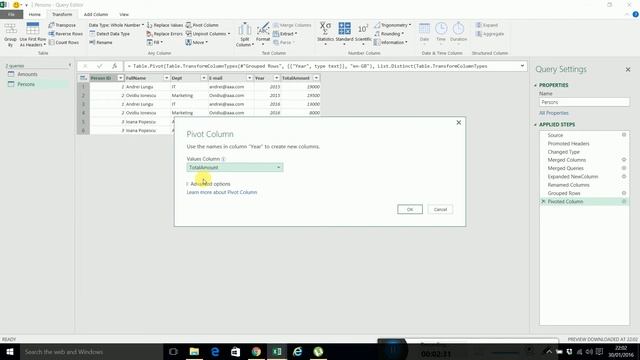640x360 pixels.
Task: Click the Standard number operations icon
Action: pos(344,32)
